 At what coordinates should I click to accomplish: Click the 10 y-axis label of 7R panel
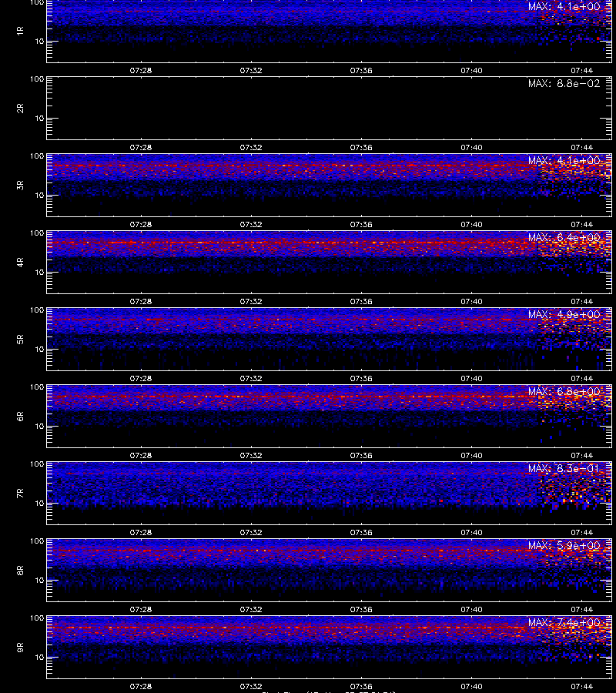(x=39, y=504)
